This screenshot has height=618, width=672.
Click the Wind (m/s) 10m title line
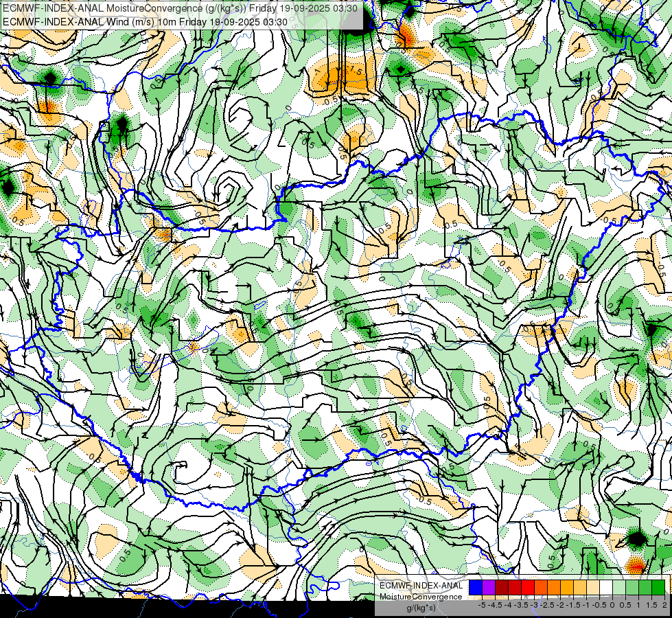coord(145,21)
